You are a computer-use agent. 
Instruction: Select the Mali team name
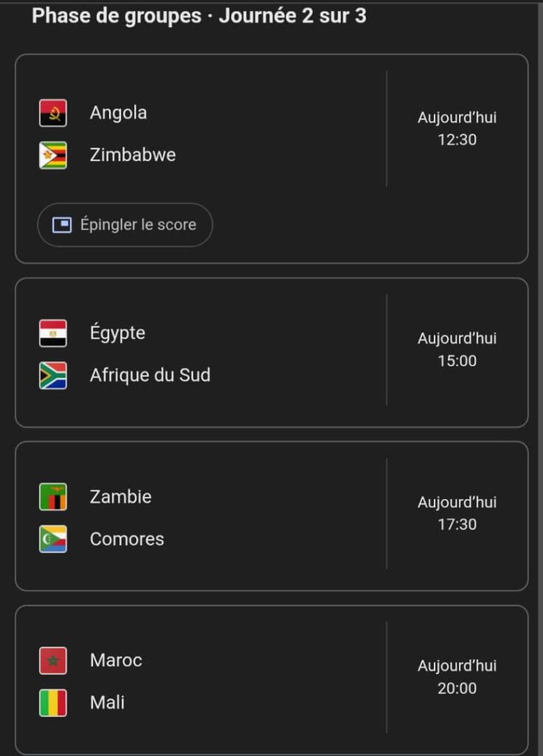107,702
